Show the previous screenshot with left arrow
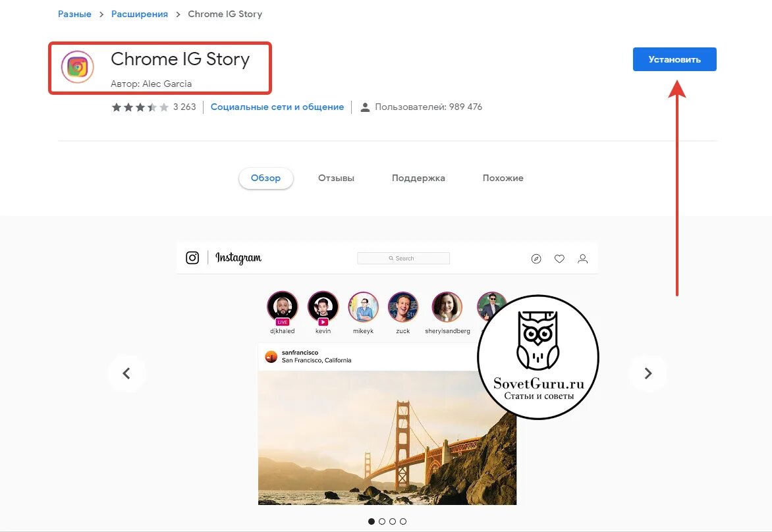Image resolution: width=772 pixels, height=532 pixels. coord(126,373)
